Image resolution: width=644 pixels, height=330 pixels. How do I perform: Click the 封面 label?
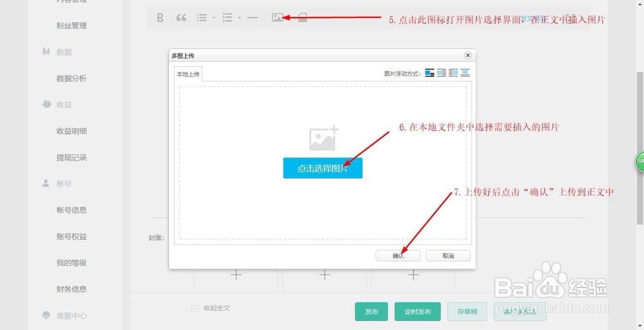point(156,237)
